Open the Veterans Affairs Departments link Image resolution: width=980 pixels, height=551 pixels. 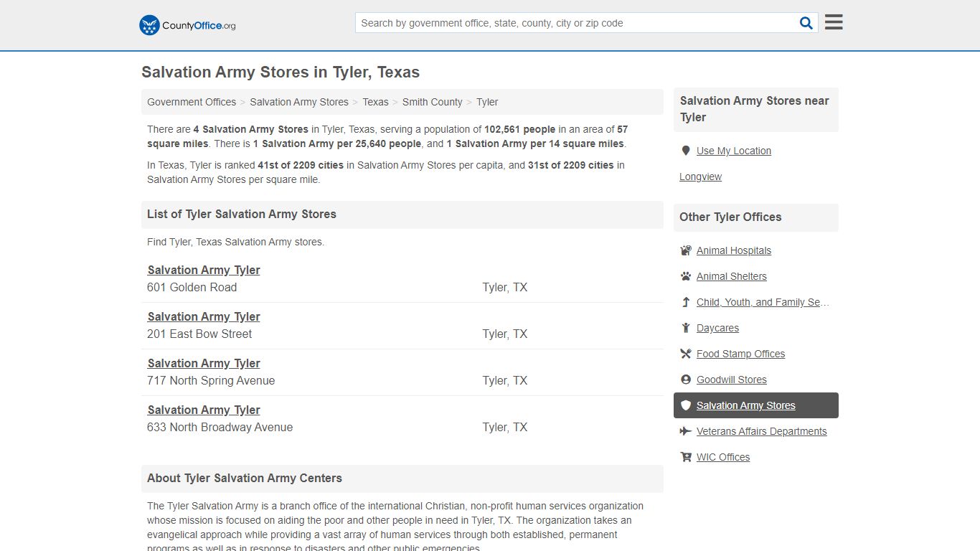(x=762, y=431)
